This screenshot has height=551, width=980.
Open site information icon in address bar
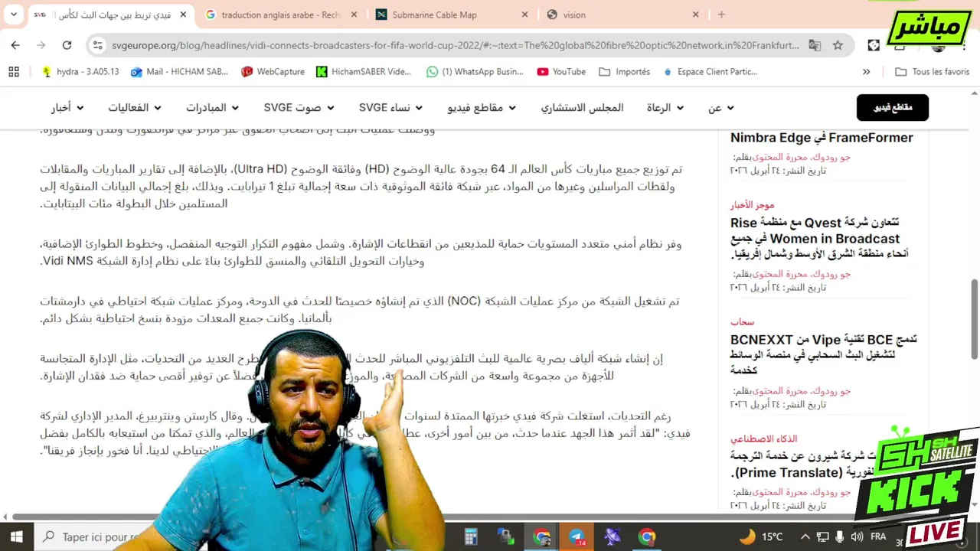click(x=97, y=45)
